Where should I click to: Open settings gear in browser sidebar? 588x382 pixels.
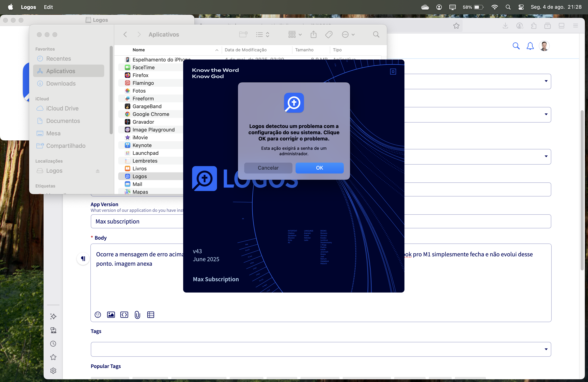(x=53, y=370)
